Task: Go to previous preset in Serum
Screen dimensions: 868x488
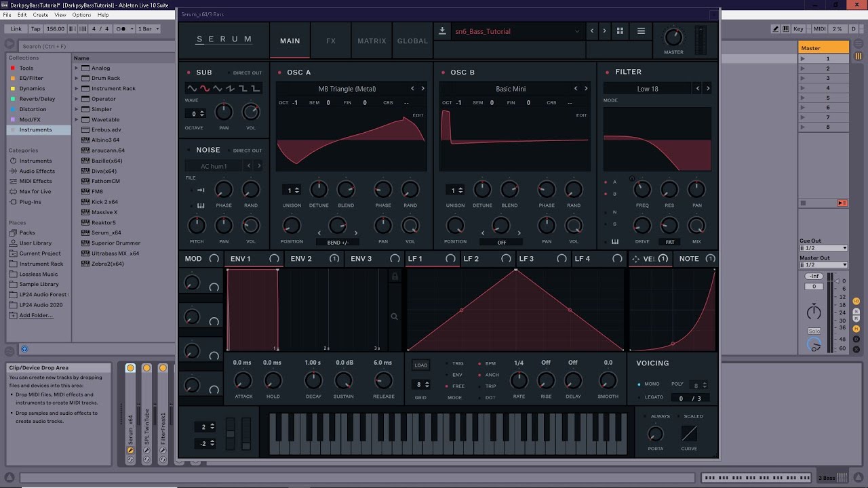Action: pyautogui.click(x=592, y=30)
